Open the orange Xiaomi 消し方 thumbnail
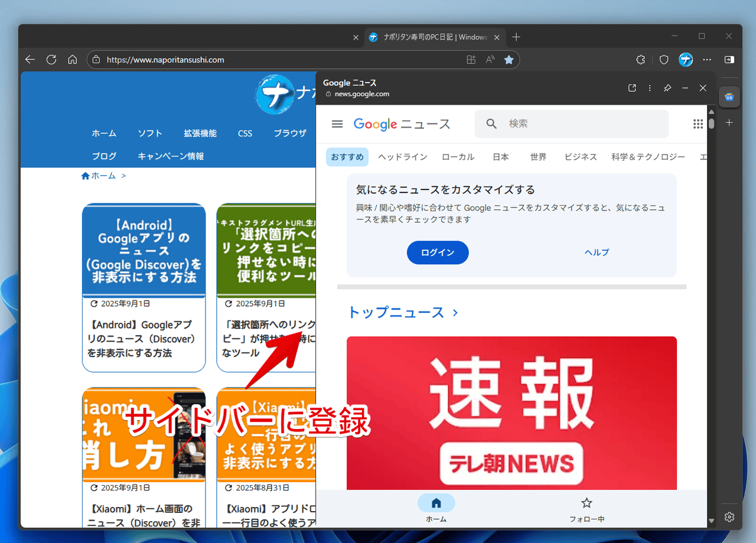Image resolution: width=756 pixels, height=543 pixels. click(144, 435)
